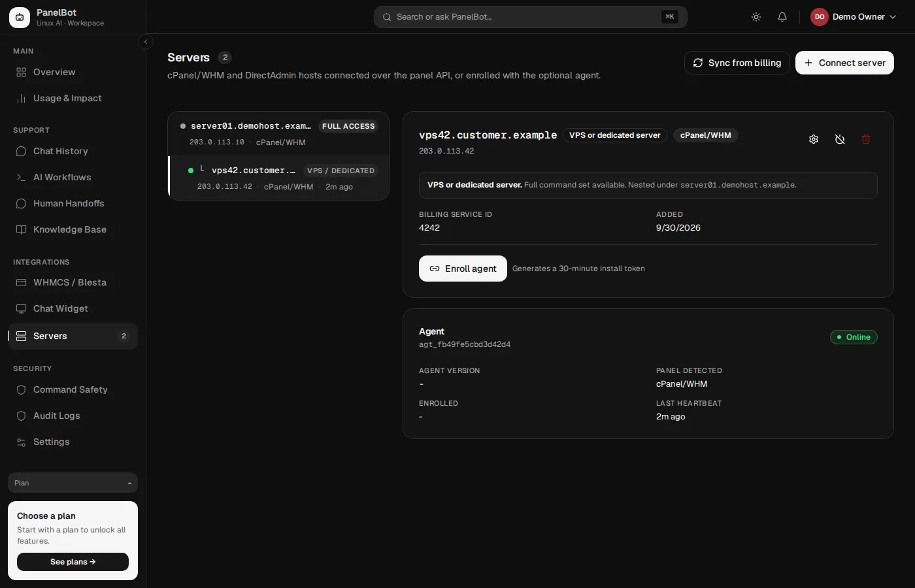Open server settings gear icon
Image resolution: width=915 pixels, height=588 pixels.
click(x=814, y=139)
